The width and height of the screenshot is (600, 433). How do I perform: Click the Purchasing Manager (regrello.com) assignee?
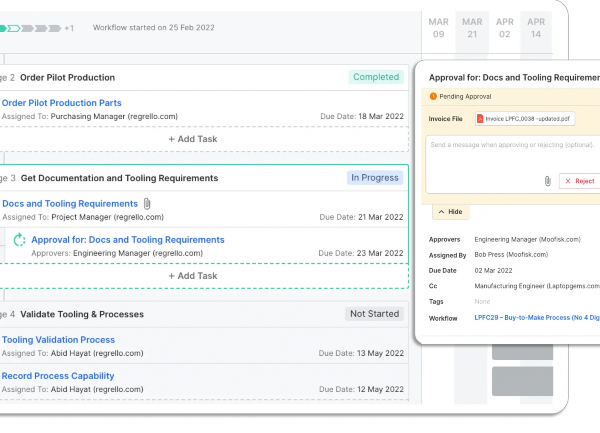point(114,117)
